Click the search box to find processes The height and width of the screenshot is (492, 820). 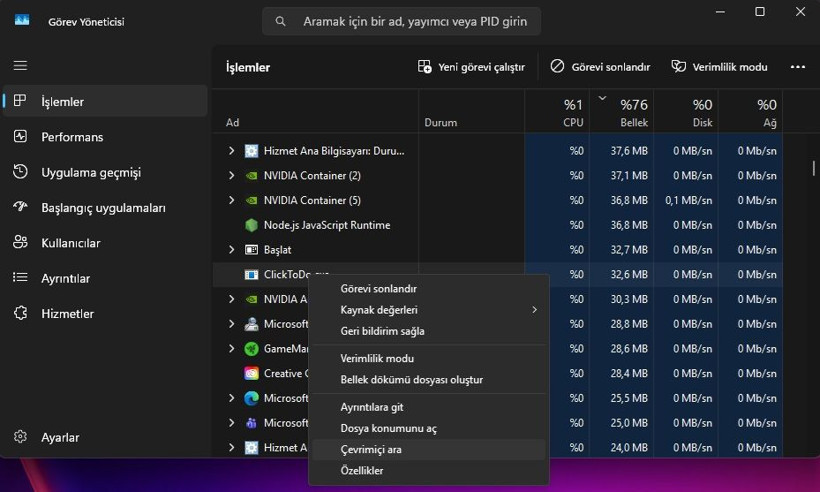coord(402,21)
